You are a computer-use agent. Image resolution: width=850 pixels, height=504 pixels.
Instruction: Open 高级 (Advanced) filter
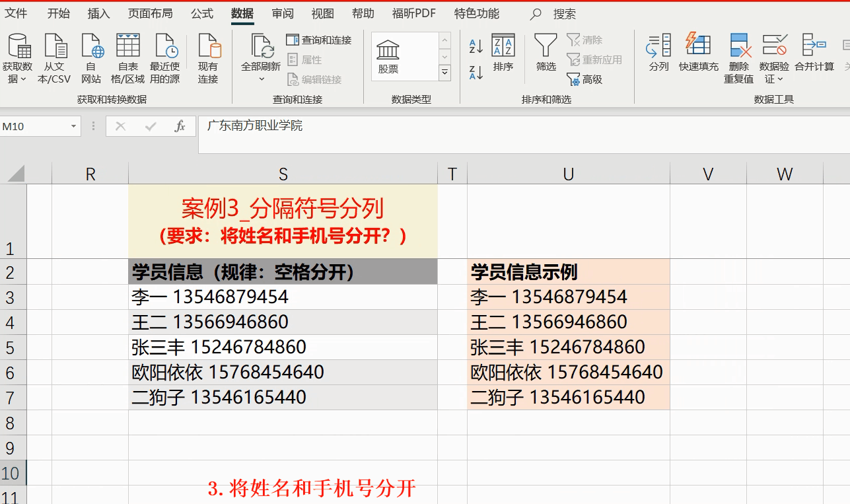coord(584,80)
